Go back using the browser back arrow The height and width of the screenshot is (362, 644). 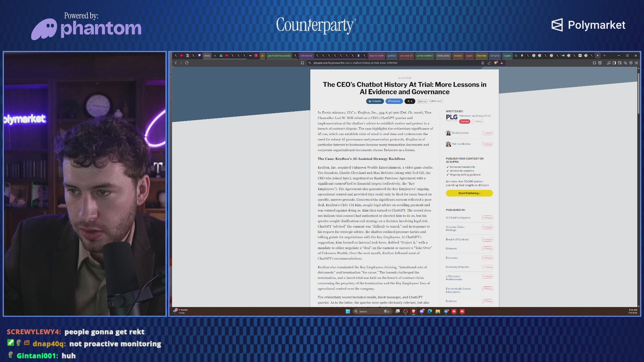click(176, 63)
